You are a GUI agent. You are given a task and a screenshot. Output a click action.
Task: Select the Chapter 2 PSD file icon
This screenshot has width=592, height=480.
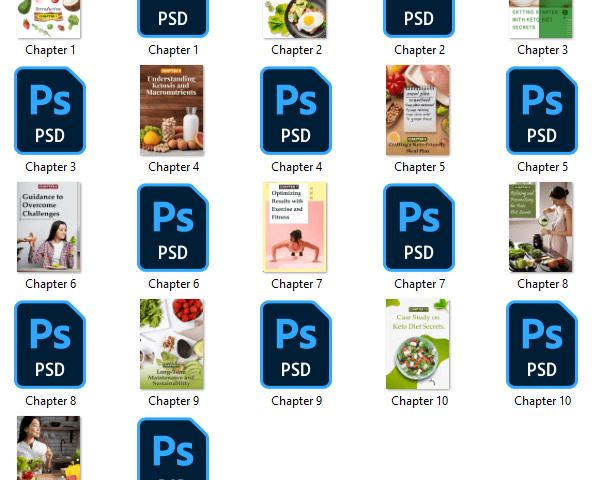pos(419,19)
